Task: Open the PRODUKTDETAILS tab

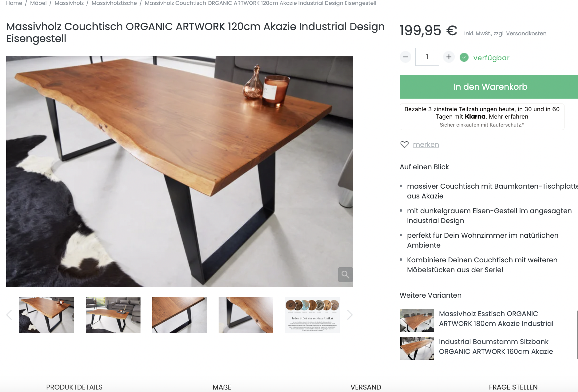Action: 74,387
